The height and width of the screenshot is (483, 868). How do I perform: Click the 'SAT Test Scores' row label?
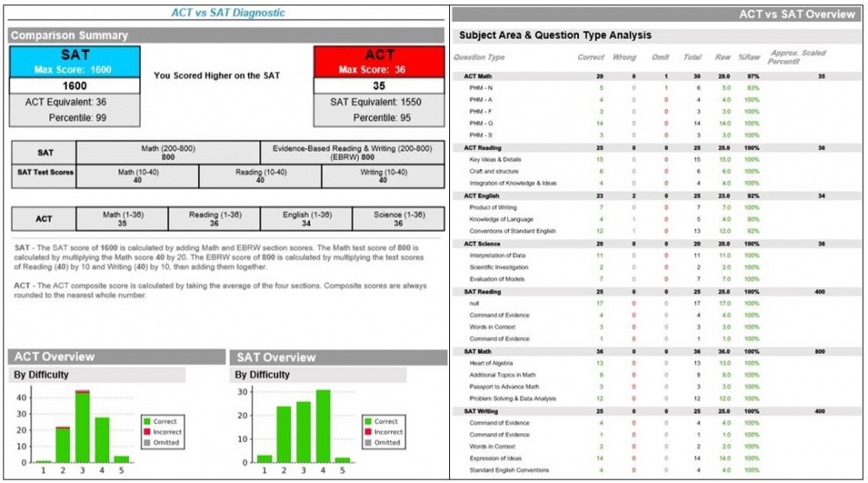pos(45,172)
